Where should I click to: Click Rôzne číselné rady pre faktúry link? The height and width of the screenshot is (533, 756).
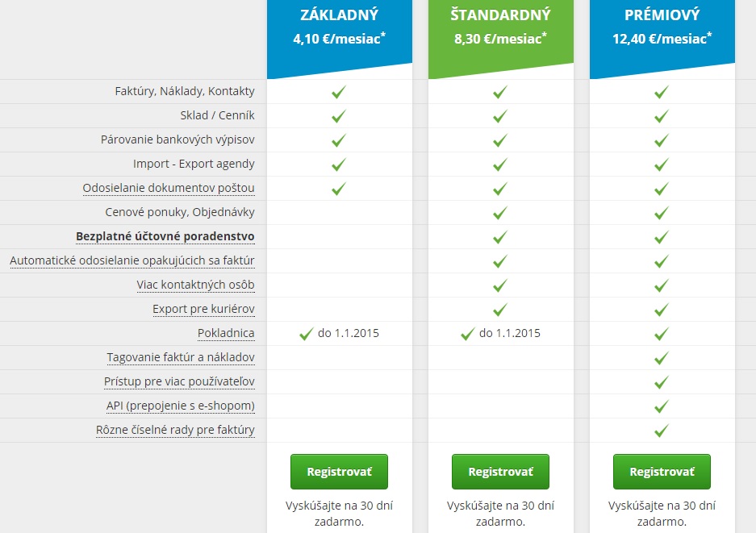(175, 430)
